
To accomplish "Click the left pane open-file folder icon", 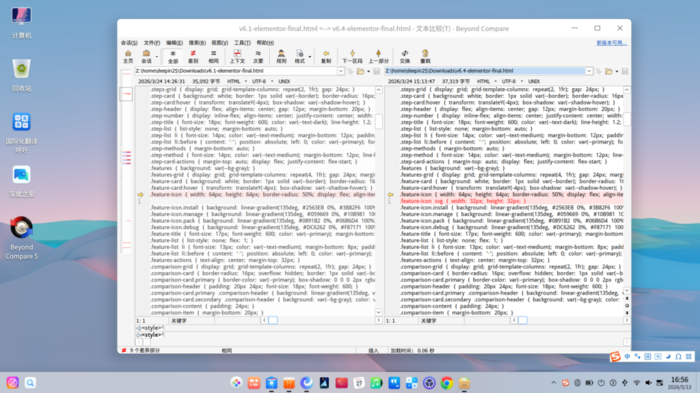I will [360, 71].
